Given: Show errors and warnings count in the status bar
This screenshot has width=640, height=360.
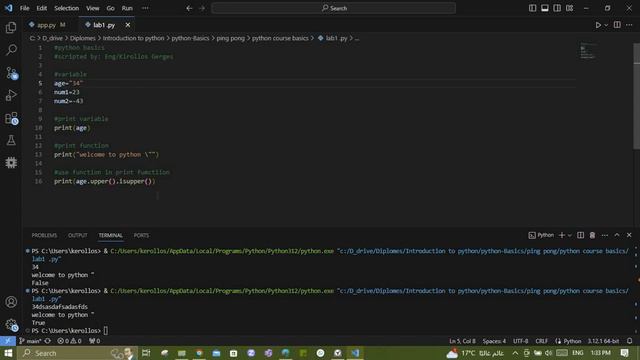Looking at the screenshot, I should tap(69, 341).
